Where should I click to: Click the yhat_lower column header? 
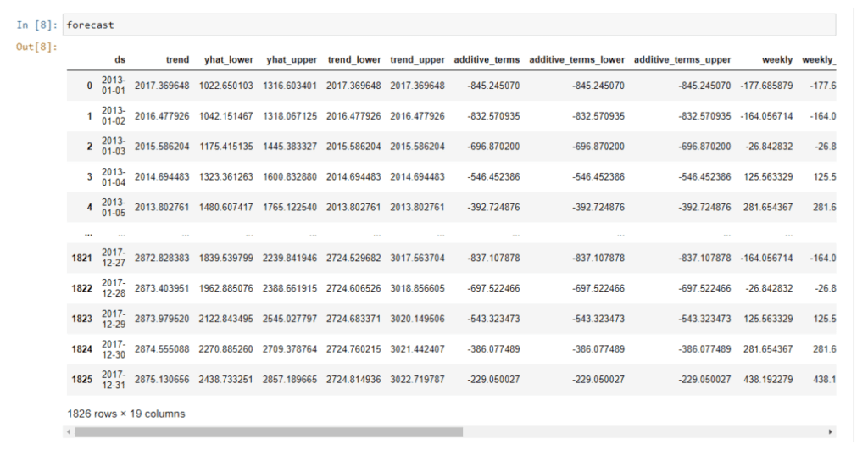tap(229, 60)
